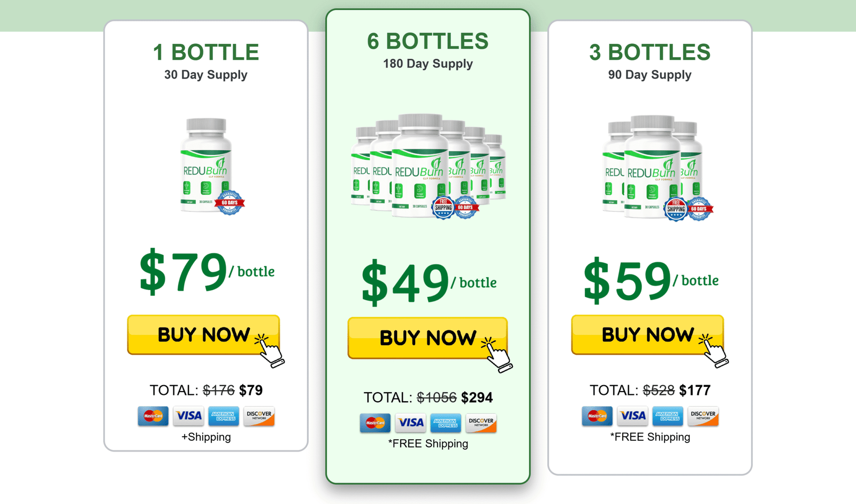Click Buy Now for 1 bottle package

click(203, 335)
